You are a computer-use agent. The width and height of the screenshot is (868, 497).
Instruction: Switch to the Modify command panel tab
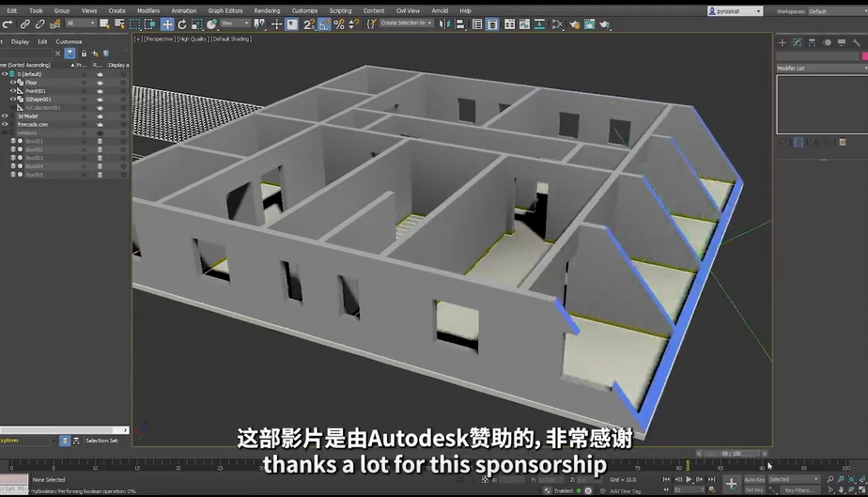pos(798,42)
